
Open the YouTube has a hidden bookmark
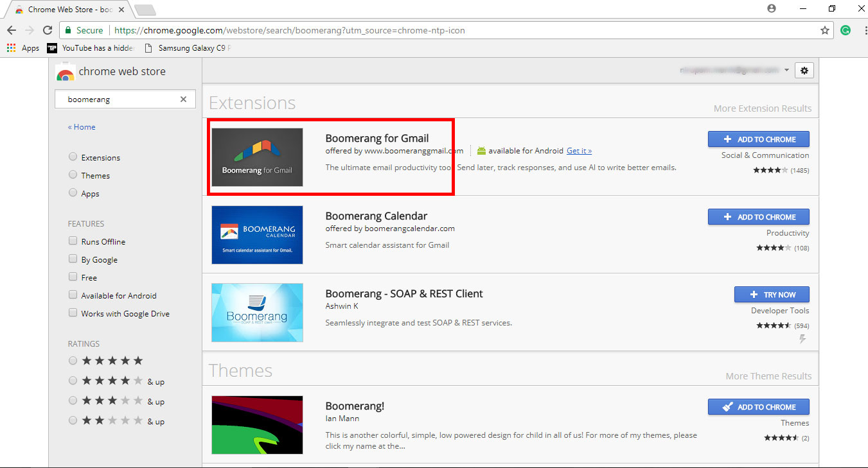pos(91,48)
